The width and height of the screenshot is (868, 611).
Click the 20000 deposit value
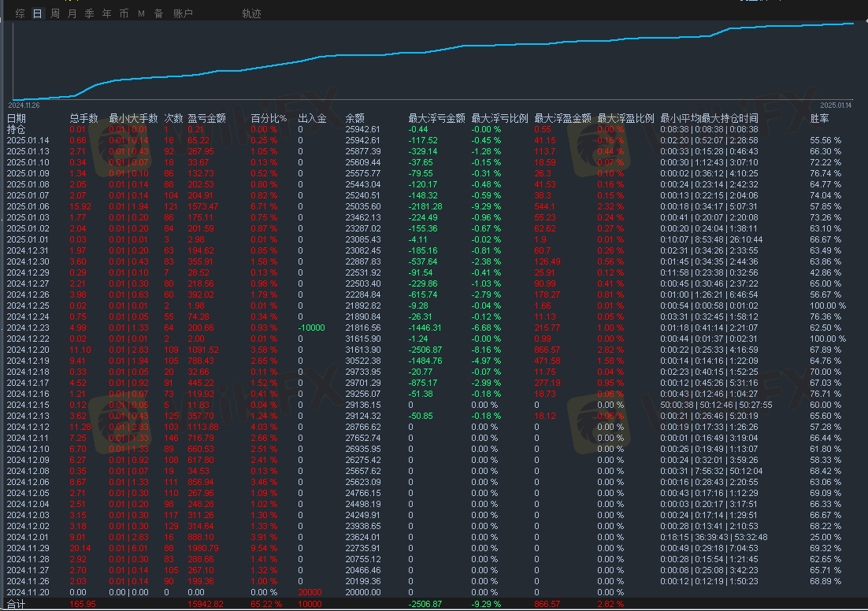(310, 592)
